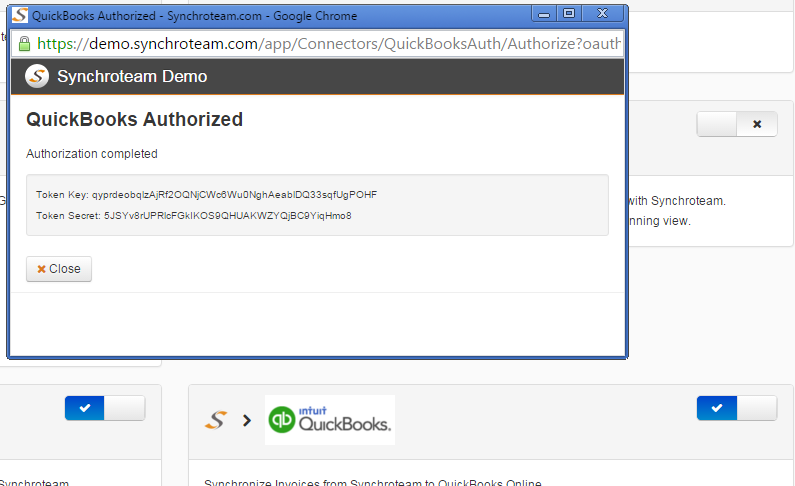The height and width of the screenshot is (486, 795).
Task: Toggle off the QuickBooks invoice sync switch
Action: tap(737, 408)
